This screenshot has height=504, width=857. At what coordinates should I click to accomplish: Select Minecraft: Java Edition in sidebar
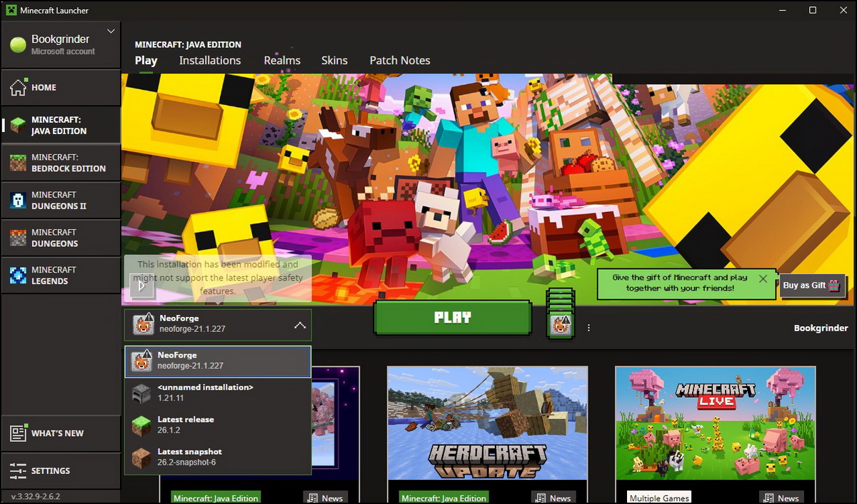[61, 125]
